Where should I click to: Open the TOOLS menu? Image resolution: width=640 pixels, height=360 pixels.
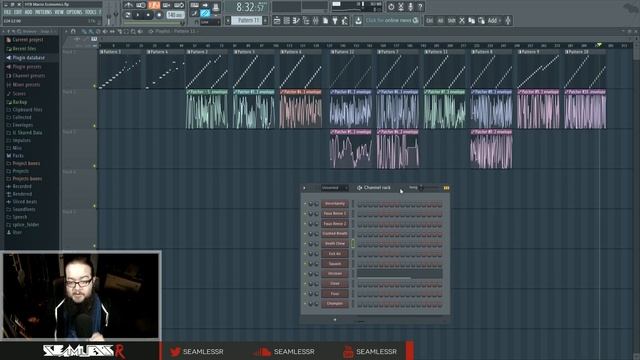point(90,13)
